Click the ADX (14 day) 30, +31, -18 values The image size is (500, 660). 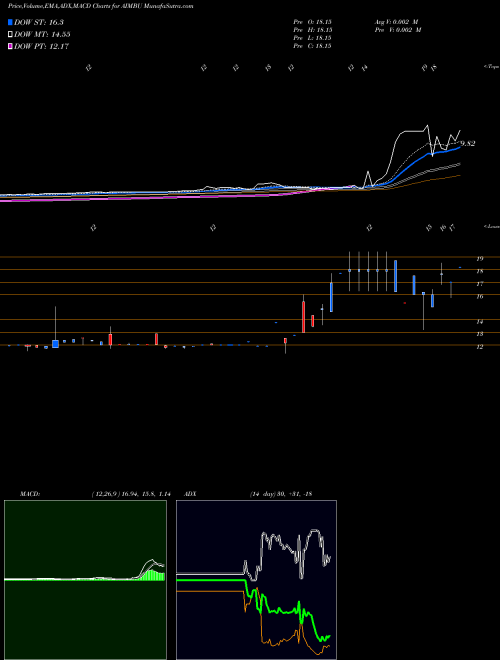pos(281,494)
